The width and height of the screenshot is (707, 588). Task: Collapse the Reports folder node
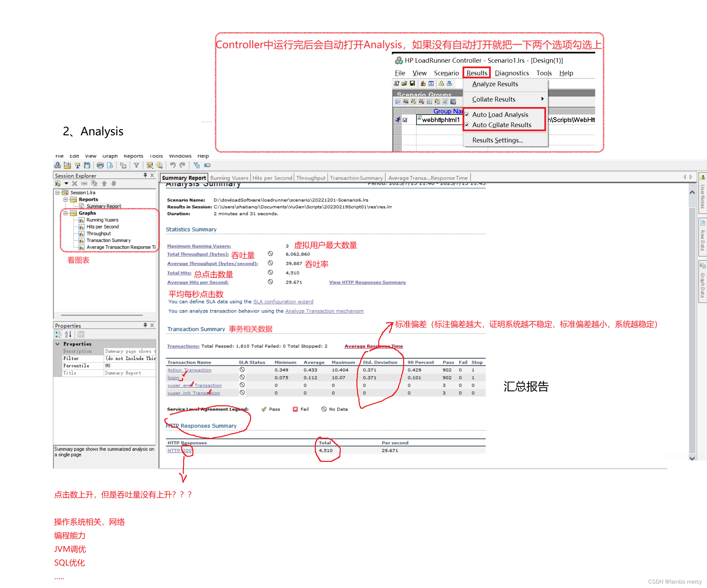(x=65, y=199)
